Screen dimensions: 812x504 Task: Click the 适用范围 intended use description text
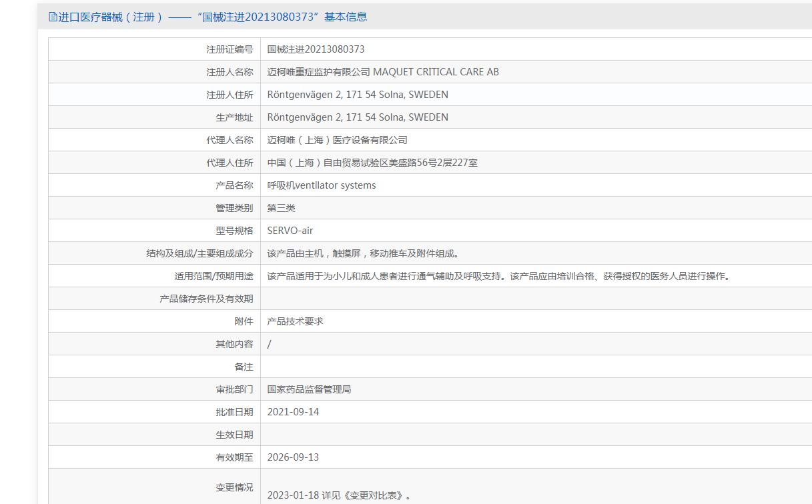point(499,276)
